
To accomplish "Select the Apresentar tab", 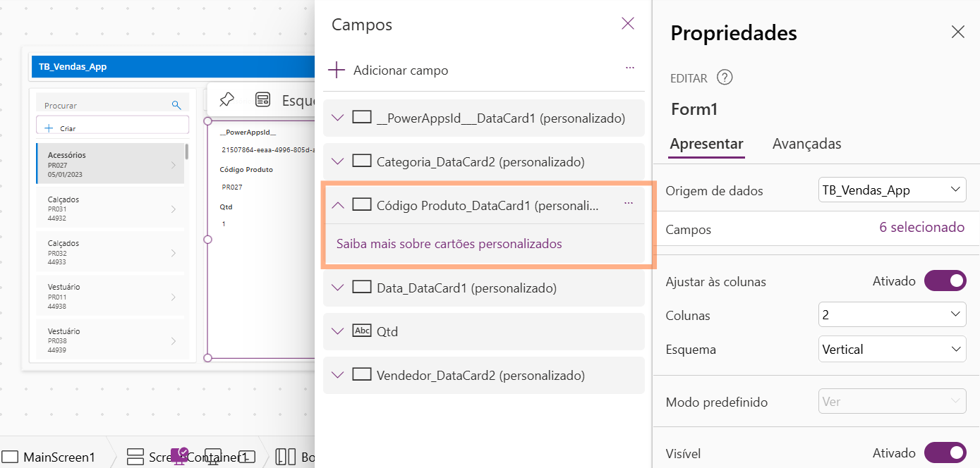I will pyautogui.click(x=706, y=144).
